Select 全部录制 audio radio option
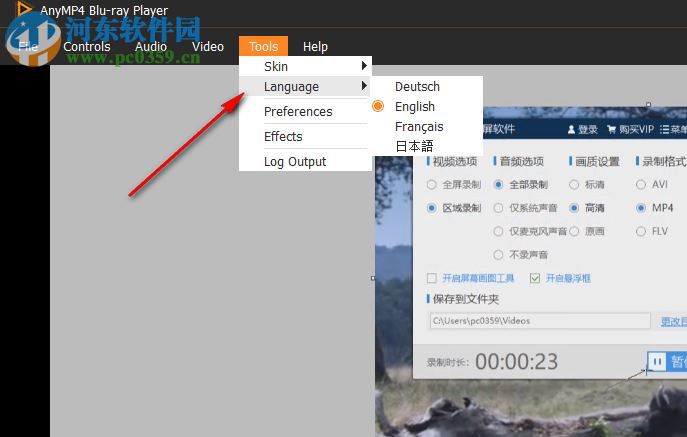This screenshot has width=687, height=437. tap(498, 185)
